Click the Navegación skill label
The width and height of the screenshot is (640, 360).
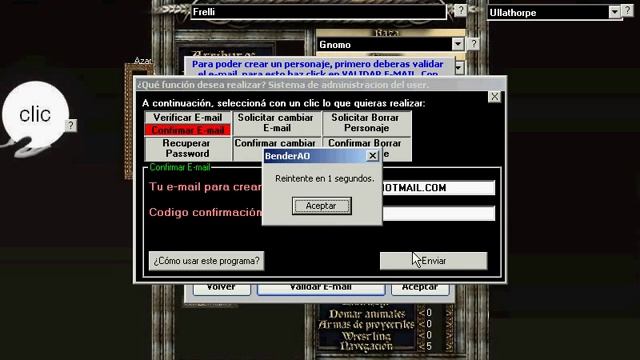pyautogui.click(x=366, y=347)
